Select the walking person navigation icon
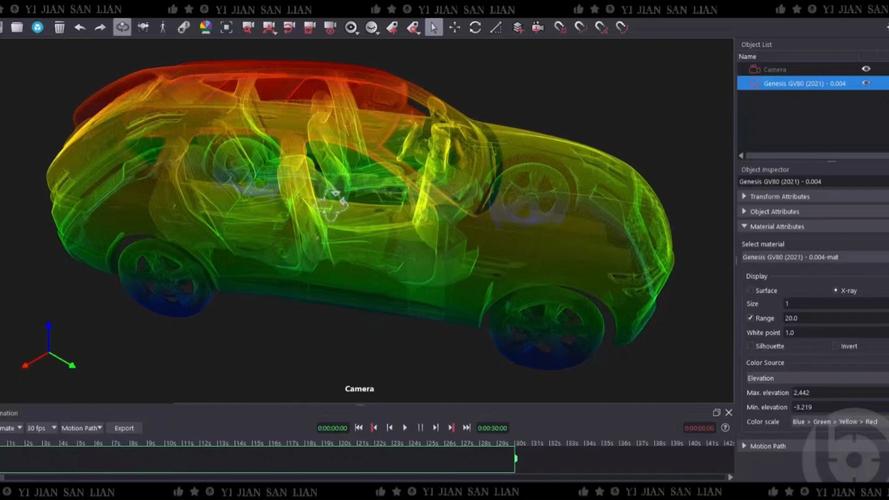The height and width of the screenshot is (500, 889). pyautogui.click(x=163, y=27)
